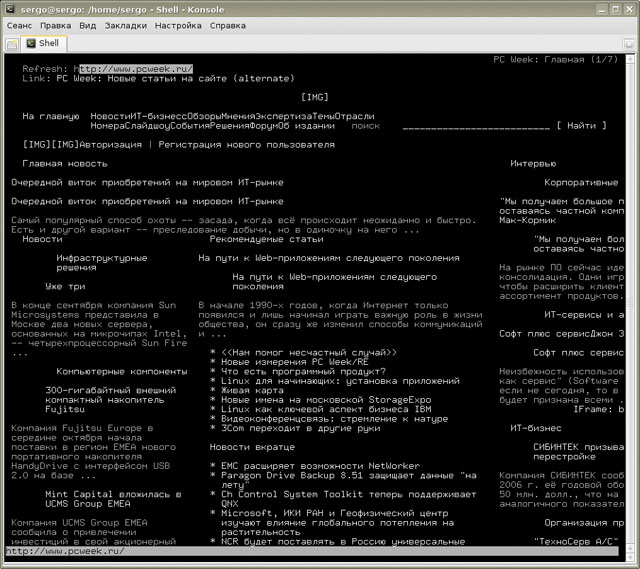The height and width of the screenshot is (569, 640).
Task: Click Microsoft, ИКИ РАН и Геофизический центр item
Action: tap(337, 522)
